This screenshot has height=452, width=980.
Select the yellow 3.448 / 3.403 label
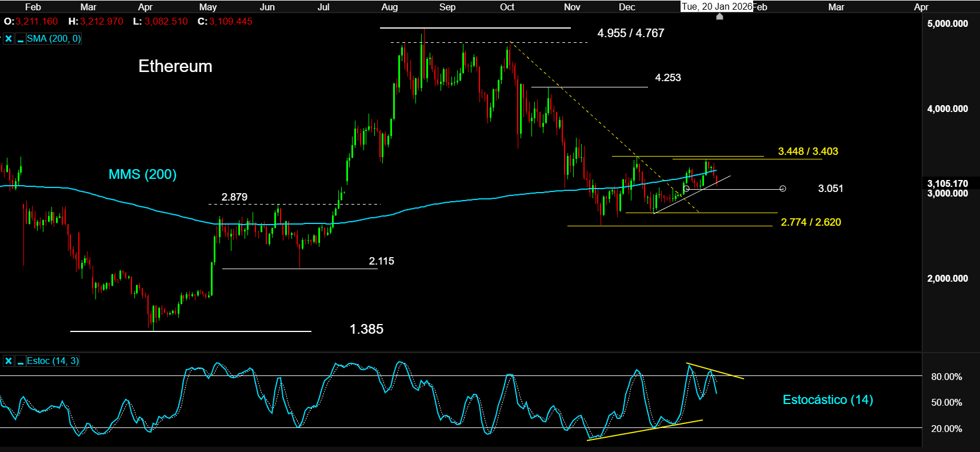[807, 151]
